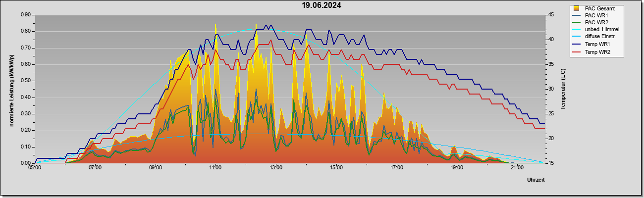Click the PAC Gesamt orange legend swatch
Image resolution: width=644 pixels, height=198 pixels.
click(577, 8)
